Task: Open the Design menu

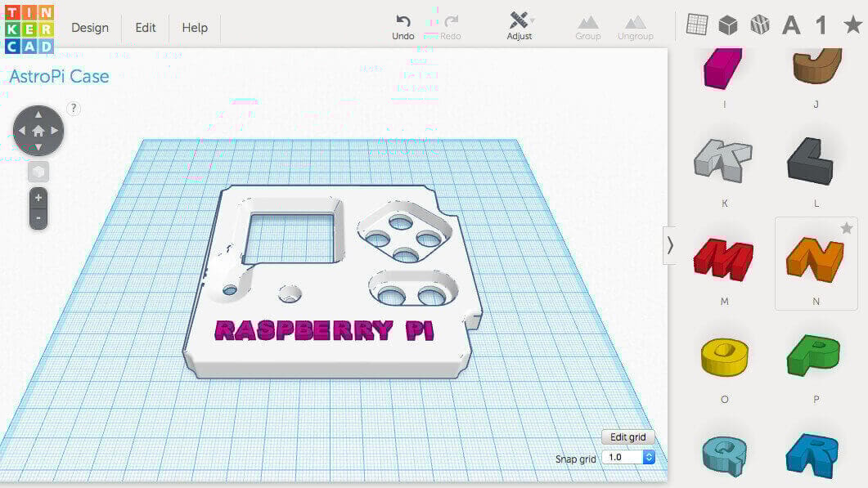Action: click(x=90, y=28)
